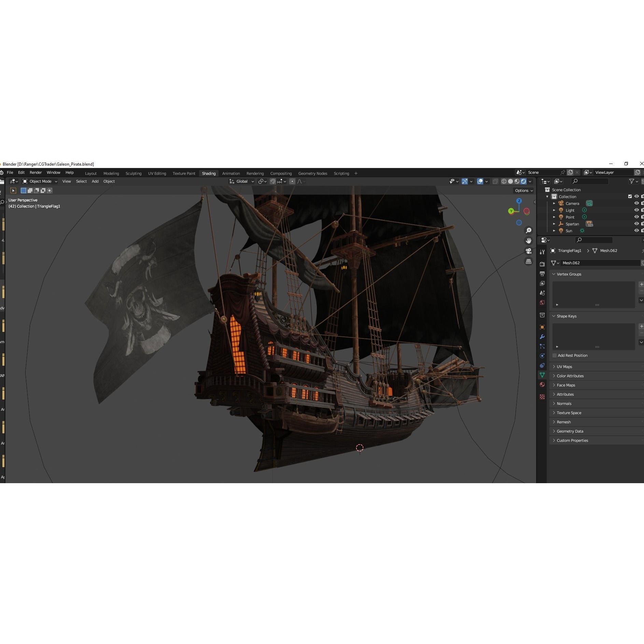This screenshot has width=644, height=644.
Task: Open the World Properties globe icon
Action: (542, 302)
